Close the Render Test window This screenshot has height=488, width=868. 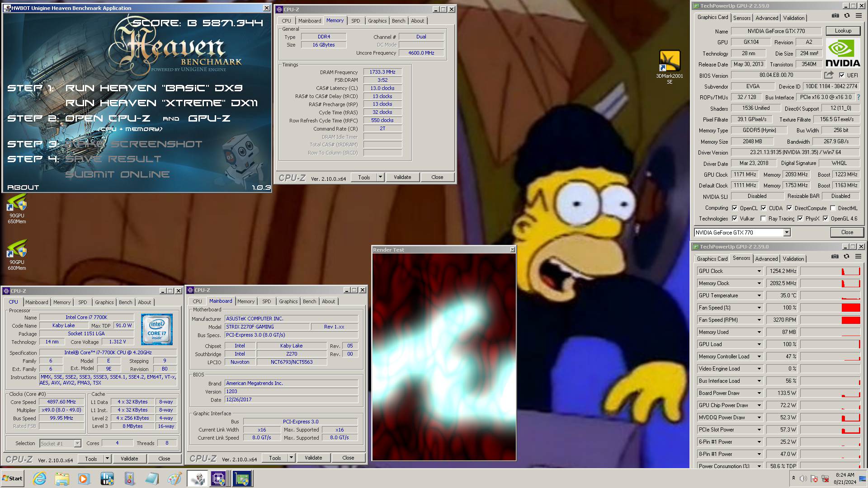pos(512,249)
